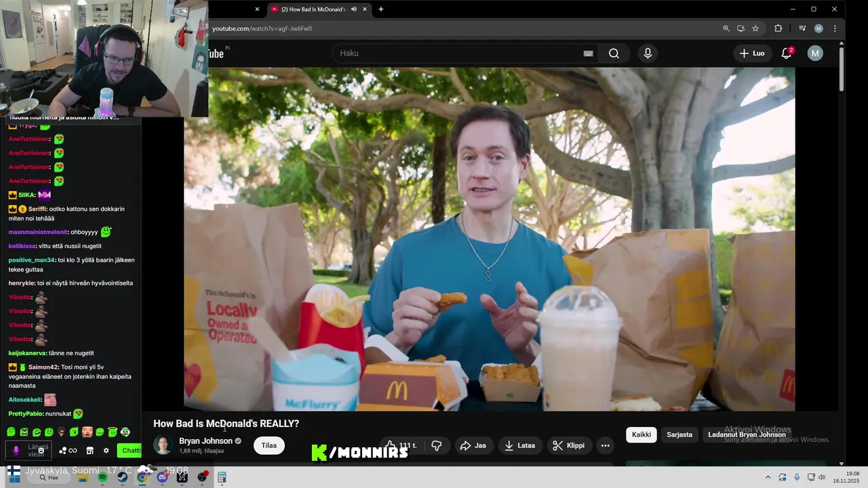Download video with Lataa button
Image resolution: width=868 pixels, height=488 pixels.
(520, 445)
